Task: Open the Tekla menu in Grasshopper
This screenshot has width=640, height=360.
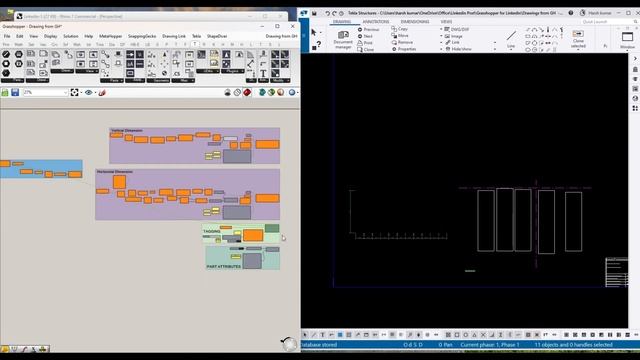Action: tap(196, 36)
